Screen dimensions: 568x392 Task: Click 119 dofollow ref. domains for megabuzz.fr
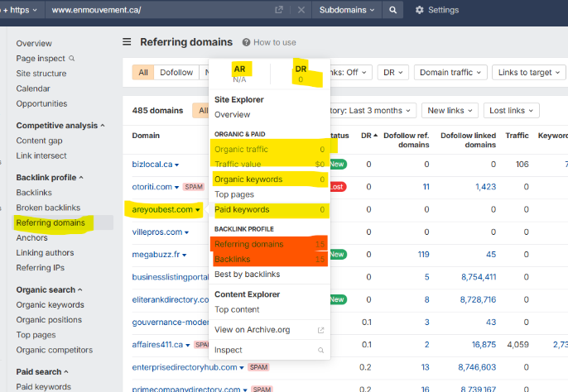pos(423,255)
